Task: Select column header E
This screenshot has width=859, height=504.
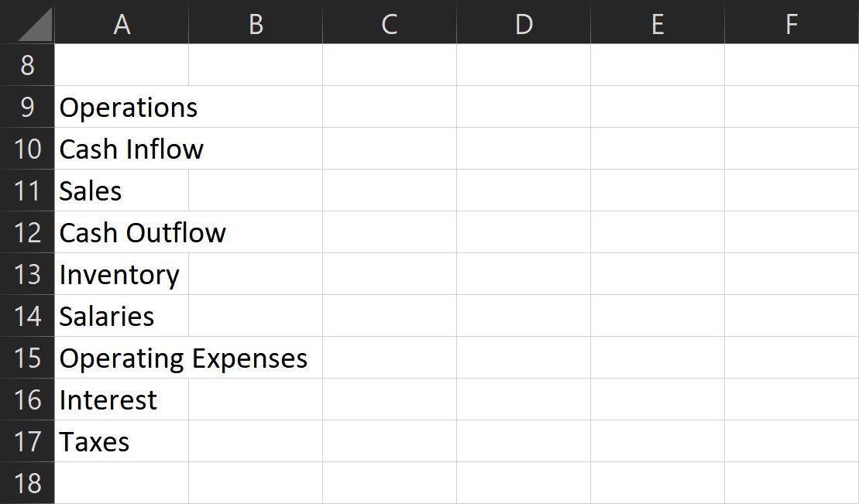Action: [658, 23]
